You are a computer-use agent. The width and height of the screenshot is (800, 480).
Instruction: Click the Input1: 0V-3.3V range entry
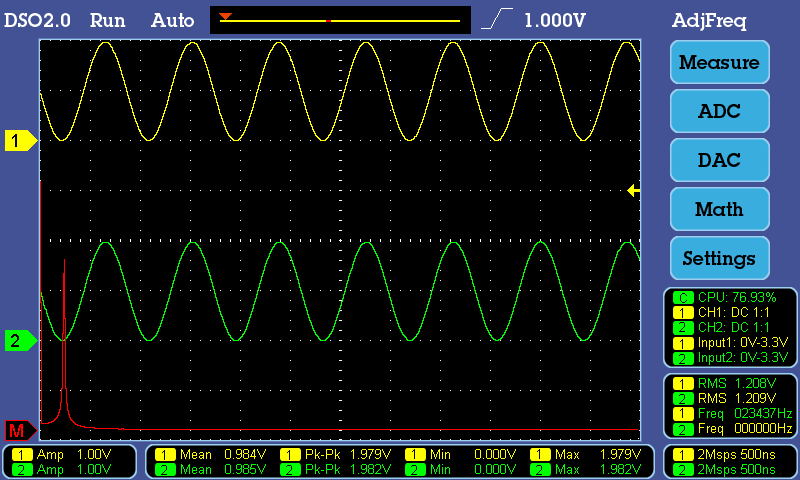(x=743, y=342)
